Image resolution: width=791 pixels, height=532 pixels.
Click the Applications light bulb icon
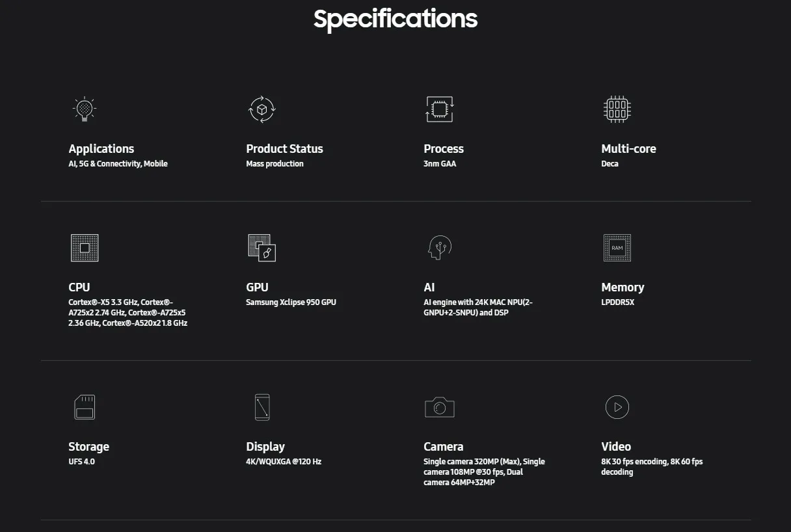(85, 109)
